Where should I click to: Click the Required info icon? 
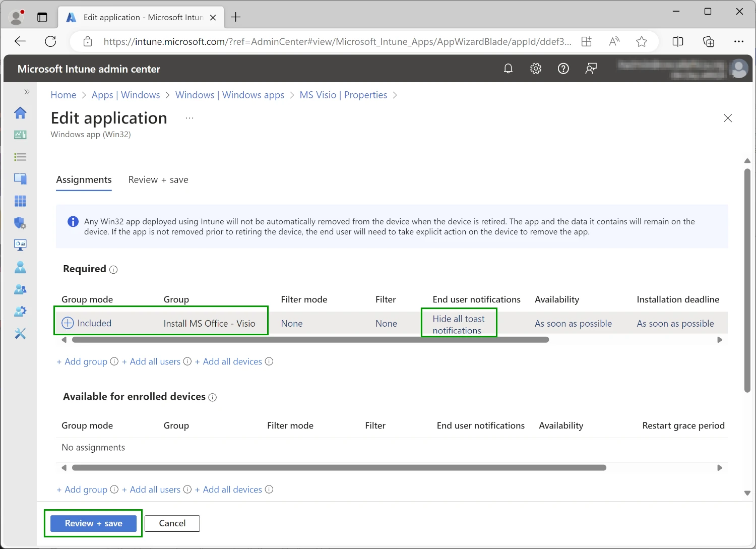click(113, 270)
